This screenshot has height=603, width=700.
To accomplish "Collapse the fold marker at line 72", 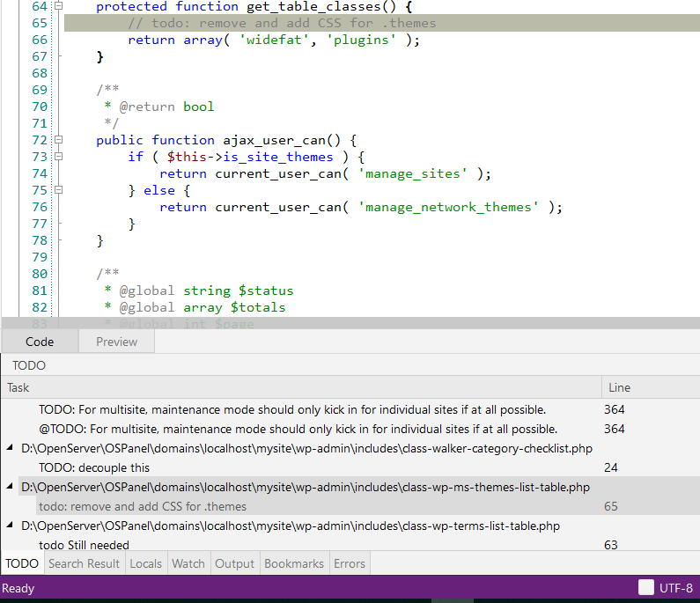I will point(58,140).
